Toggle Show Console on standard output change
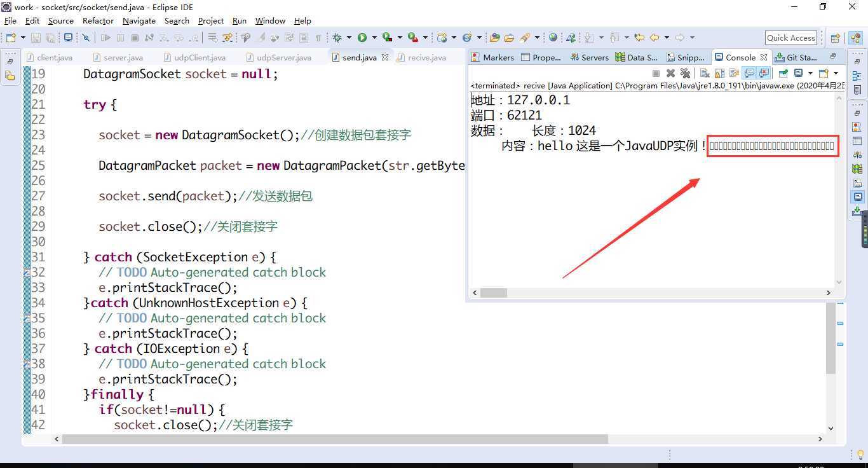This screenshot has height=468, width=868. (x=749, y=72)
